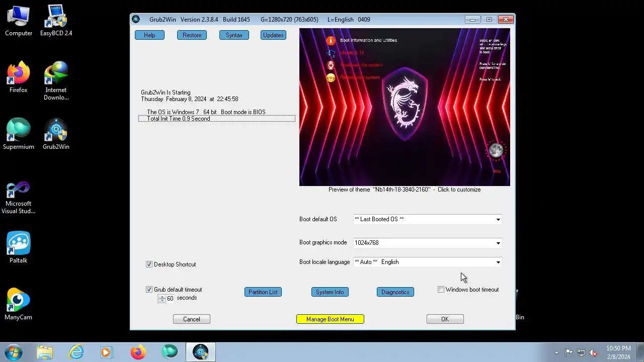This screenshot has width=644, height=362.
Task: Cancel the Grub2Win dialog
Action: (x=192, y=319)
